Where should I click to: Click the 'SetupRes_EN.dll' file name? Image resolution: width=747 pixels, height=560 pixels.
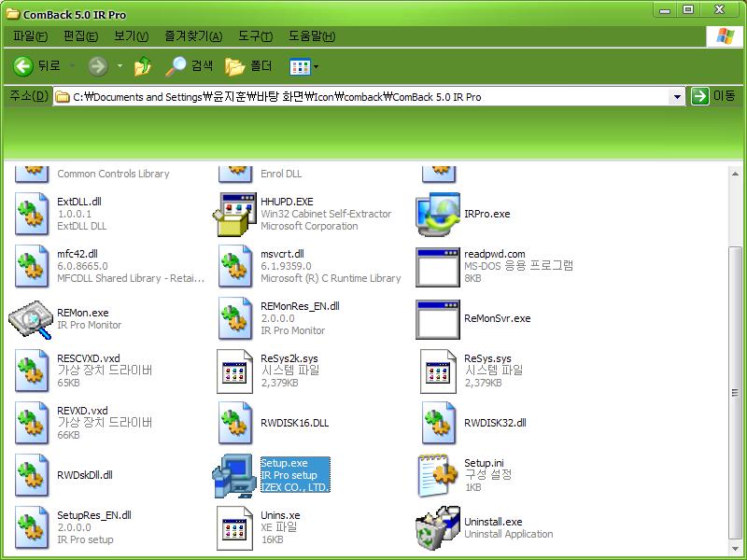point(94,515)
